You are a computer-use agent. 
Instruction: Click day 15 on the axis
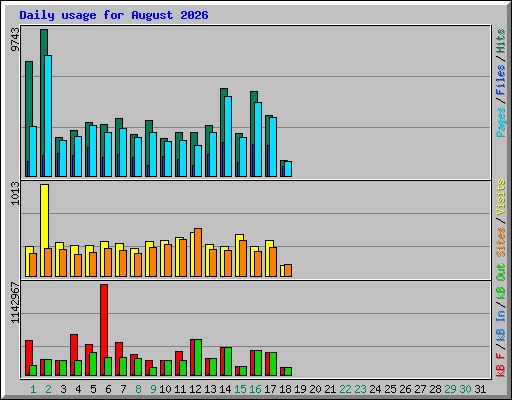tap(240, 389)
